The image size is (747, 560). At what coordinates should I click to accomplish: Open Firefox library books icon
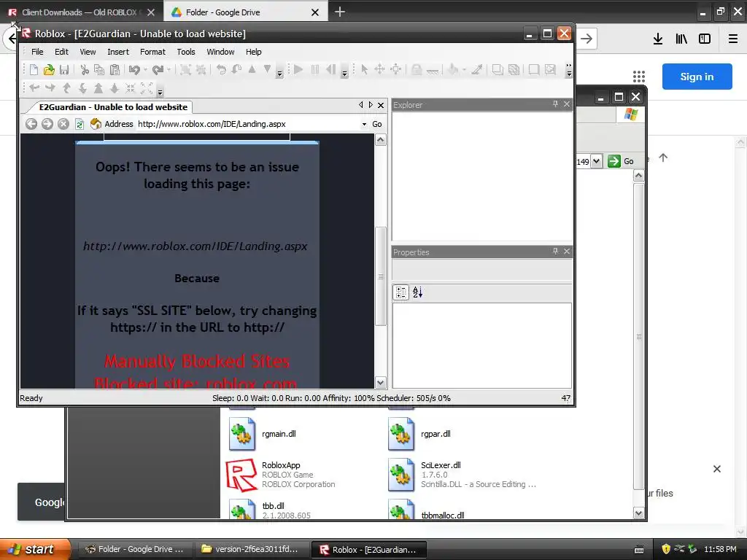[681, 39]
